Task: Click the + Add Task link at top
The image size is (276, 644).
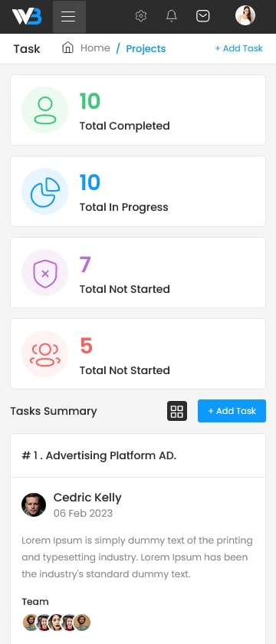Action: click(x=238, y=48)
